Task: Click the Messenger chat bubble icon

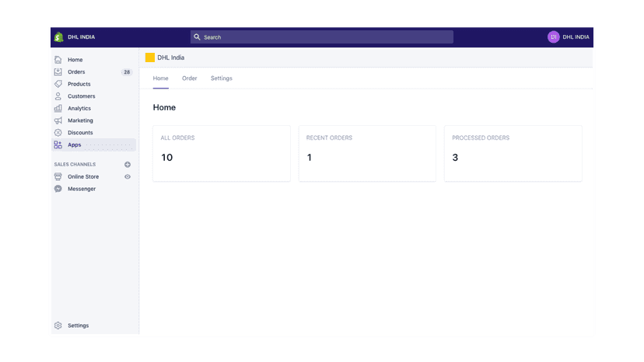Action: pyautogui.click(x=58, y=189)
